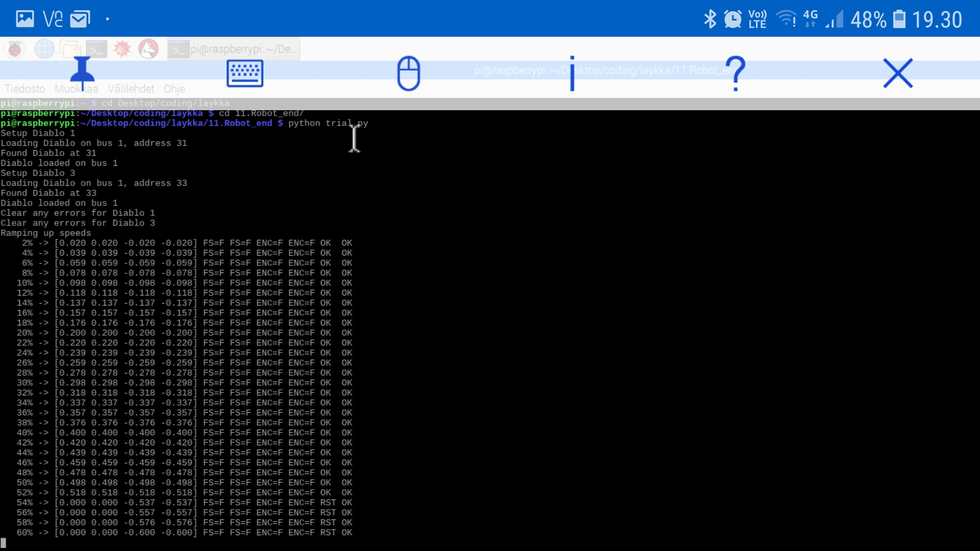Viewport: 980px width, 551px height.
Task: Click the Wolfram wolf icon
Action: (x=149, y=49)
